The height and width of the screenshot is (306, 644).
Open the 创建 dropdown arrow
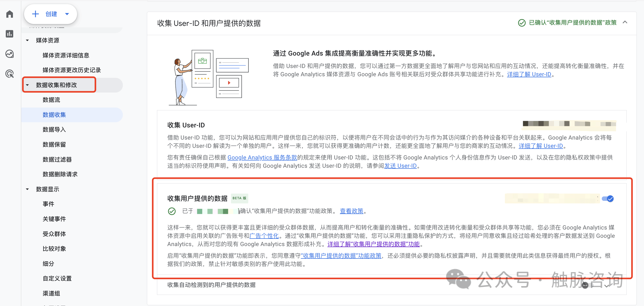[x=67, y=14]
